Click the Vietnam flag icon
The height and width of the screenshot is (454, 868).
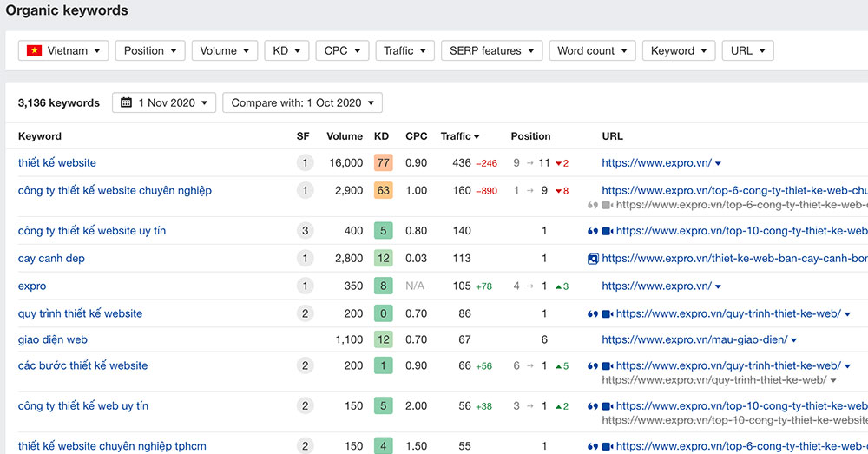click(35, 50)
